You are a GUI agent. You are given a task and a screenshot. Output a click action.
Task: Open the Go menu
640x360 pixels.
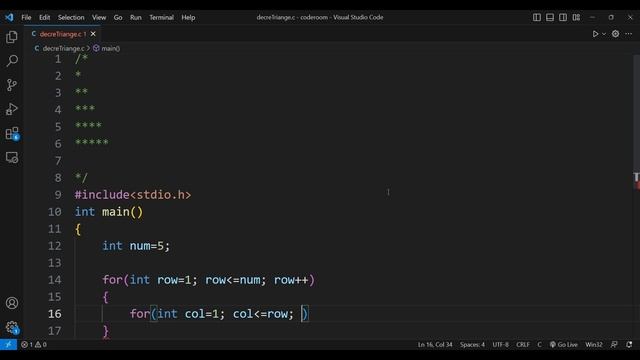(118, 17)
